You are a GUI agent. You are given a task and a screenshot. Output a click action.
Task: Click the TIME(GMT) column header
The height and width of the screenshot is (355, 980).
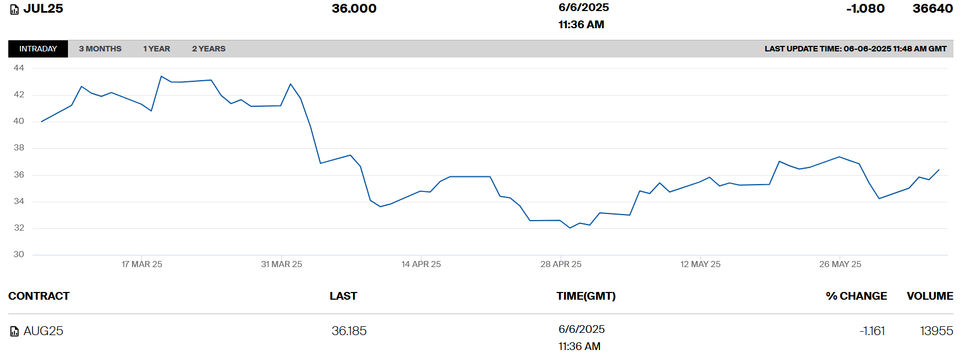(586, 296)
